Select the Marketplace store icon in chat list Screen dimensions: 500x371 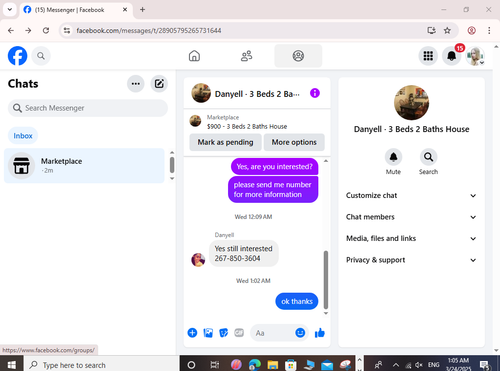pos(21,166)
